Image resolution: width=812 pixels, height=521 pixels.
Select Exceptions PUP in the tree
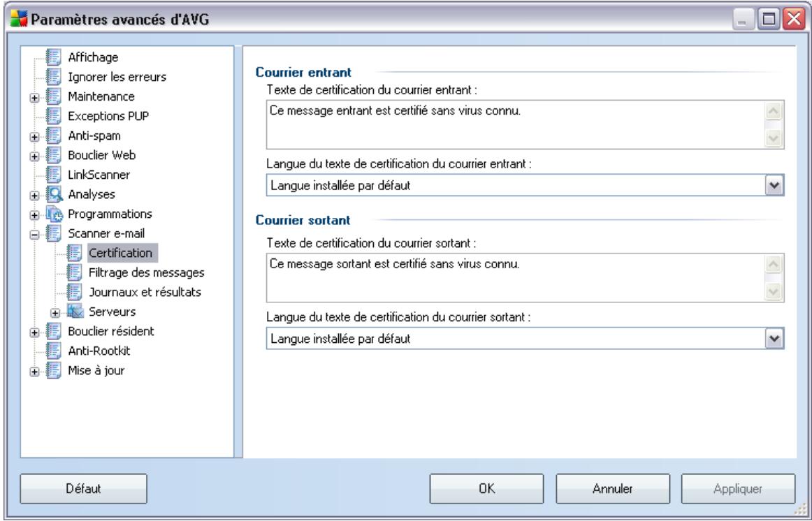tap(108, 117)
